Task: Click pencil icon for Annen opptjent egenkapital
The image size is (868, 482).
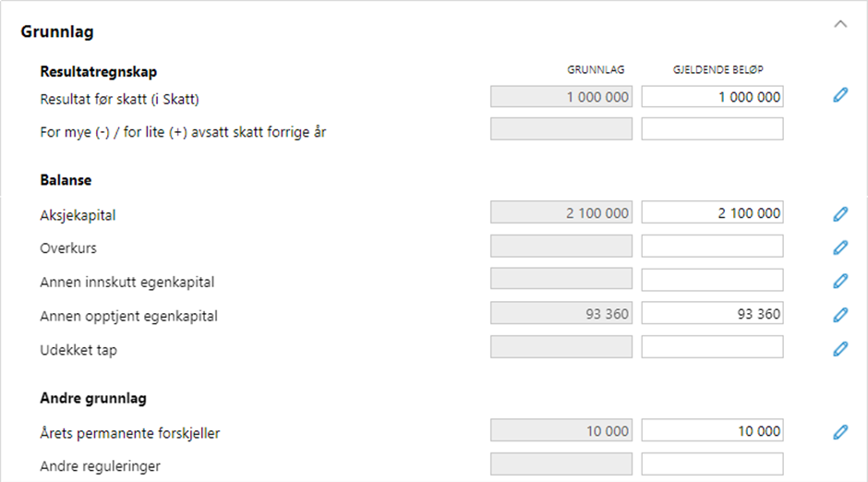Action: (840, 315)
